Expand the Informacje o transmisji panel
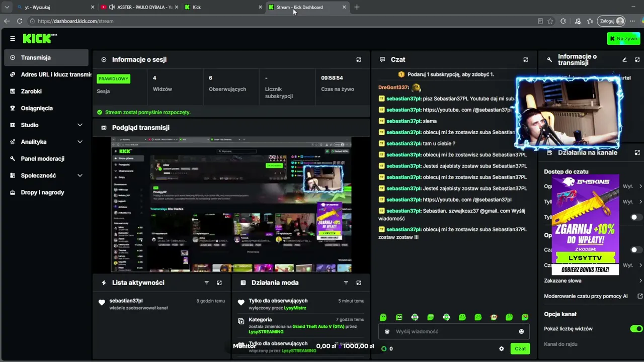This screenshot has width=644, height=362. coord(637,59)
